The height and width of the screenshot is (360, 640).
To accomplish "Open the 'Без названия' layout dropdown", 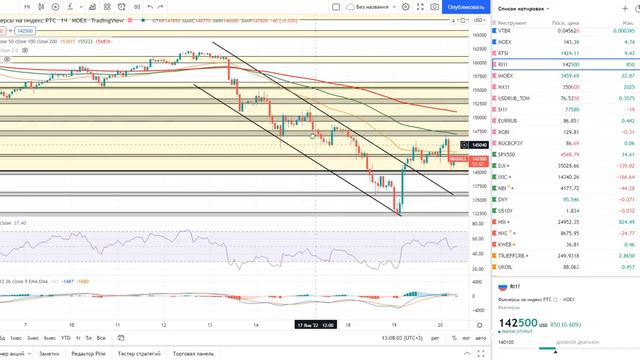I will (371, 7).
